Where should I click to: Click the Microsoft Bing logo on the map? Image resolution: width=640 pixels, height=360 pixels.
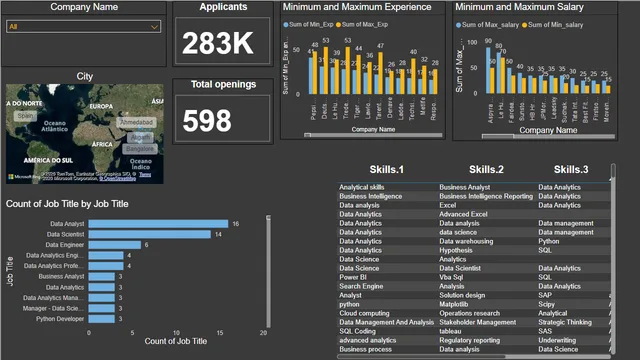24,177
